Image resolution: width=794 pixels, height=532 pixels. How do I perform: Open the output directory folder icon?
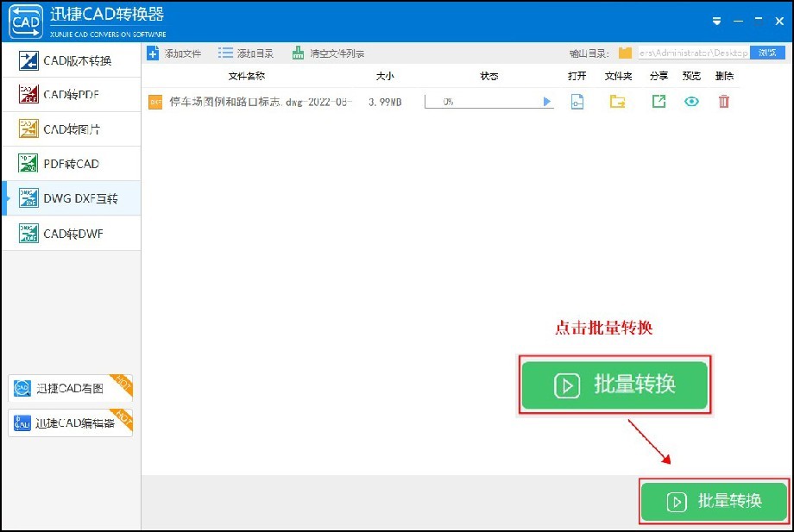(625, 52)
